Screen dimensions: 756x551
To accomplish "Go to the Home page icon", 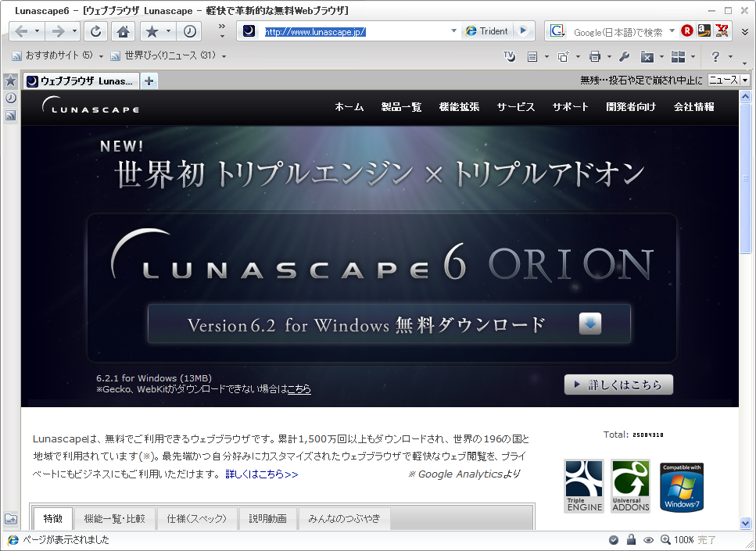I will [x=123, y=31].
